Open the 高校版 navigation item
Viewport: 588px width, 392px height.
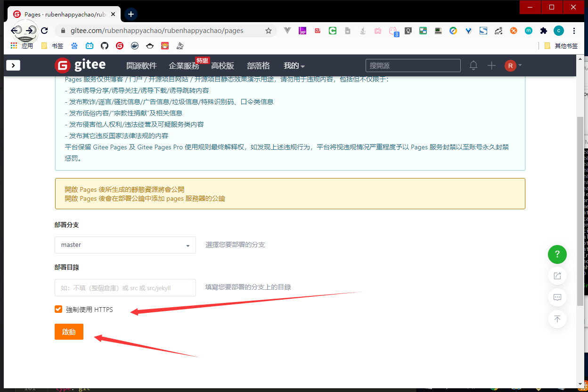222,66
